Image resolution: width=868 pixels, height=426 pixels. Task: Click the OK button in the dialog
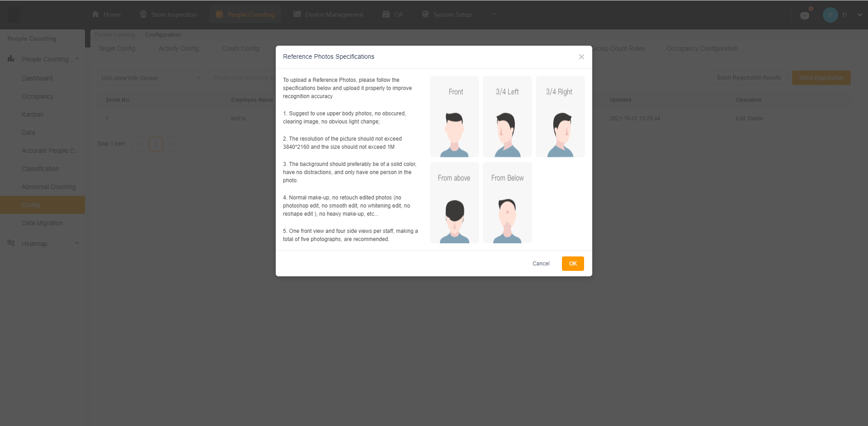click(573, 263)
